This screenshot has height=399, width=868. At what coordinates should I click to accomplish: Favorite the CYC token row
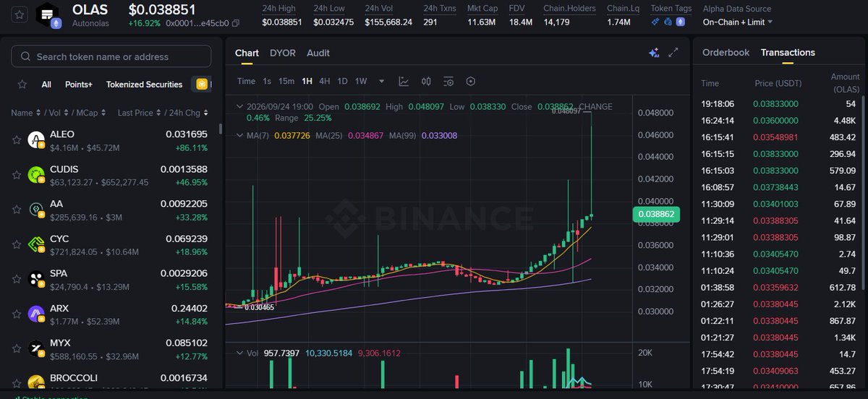17,244
